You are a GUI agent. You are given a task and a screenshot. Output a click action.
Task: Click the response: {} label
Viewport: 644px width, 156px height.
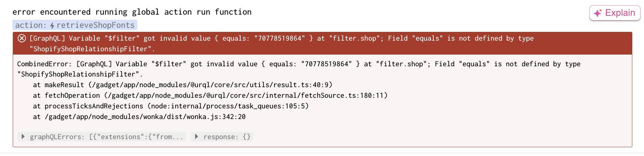[226, 137]
